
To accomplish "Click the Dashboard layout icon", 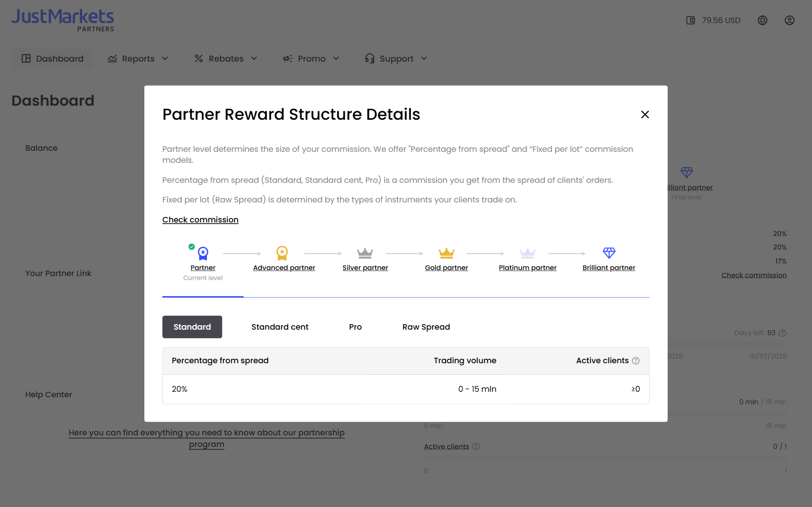I will (26, 59).
